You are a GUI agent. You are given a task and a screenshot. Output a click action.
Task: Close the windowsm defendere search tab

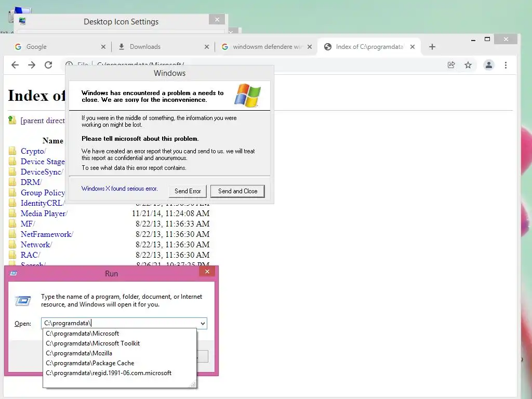pyautogui.click(x=310, y=47)
